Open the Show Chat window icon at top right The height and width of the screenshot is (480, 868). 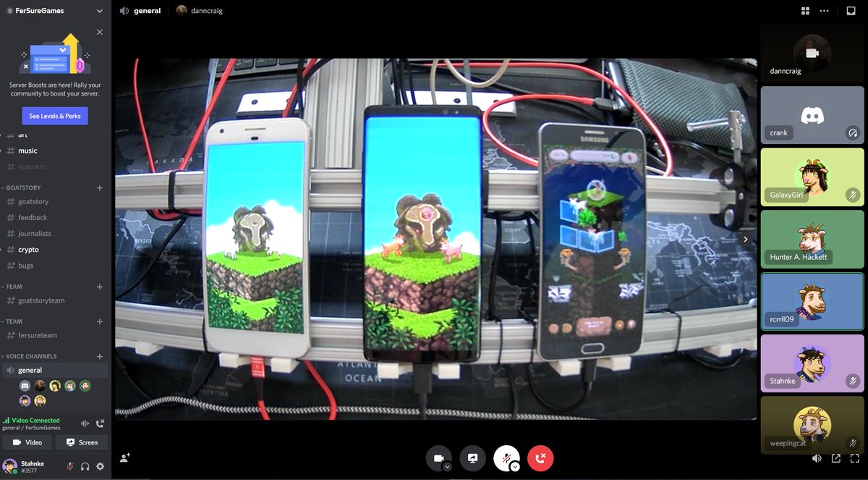tap(851, 11)
